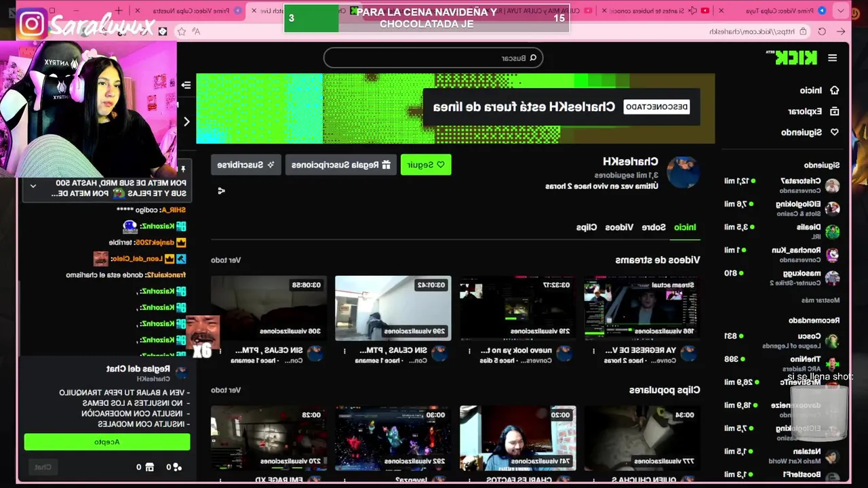Viewport: 868px width, 488px height.
Task: Click the Instagram logo in the overlay
Action: (31, 24)
